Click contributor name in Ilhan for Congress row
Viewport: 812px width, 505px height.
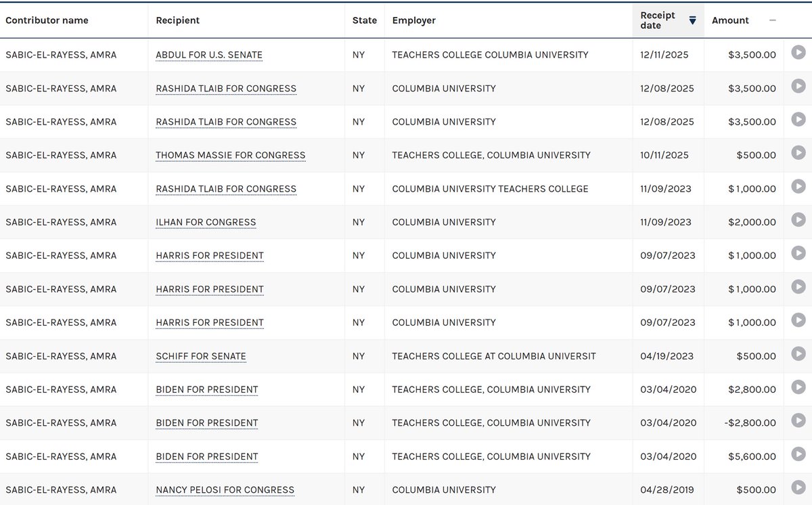(x=61, y=222)
